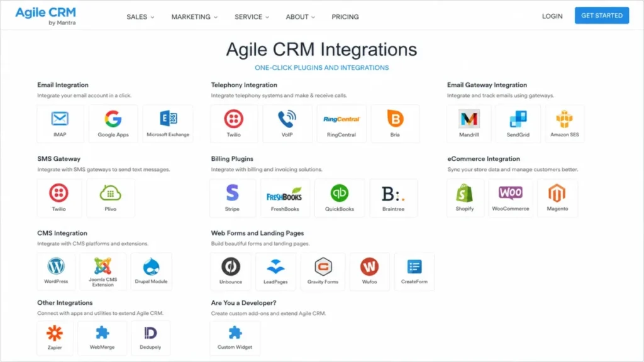Click the SMS Gateway heading
The image size is (644, 362).
pyautogui.click(x=58, y=159)
